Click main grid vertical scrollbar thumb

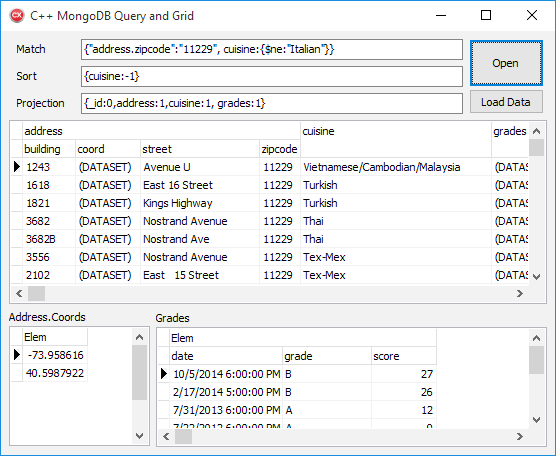[536, 148]
